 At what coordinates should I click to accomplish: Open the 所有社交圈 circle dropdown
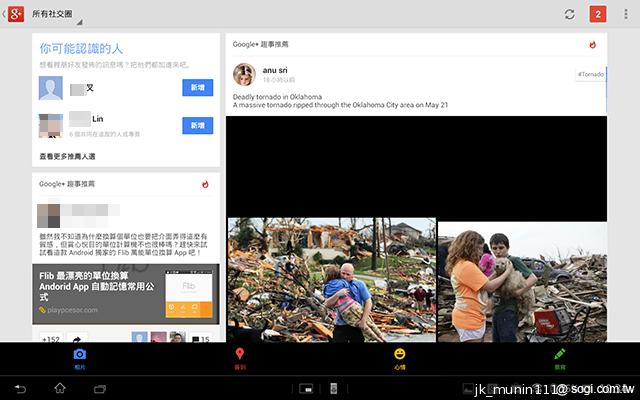[x=56, y=15]
